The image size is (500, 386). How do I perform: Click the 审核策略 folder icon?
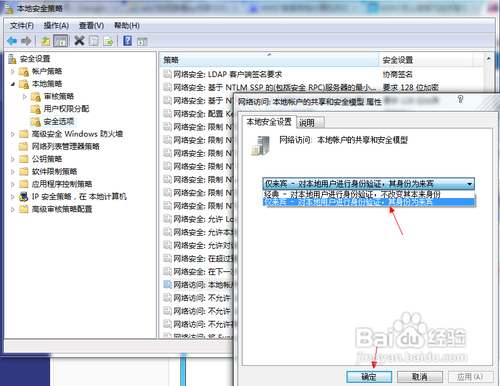coord(36,97)
